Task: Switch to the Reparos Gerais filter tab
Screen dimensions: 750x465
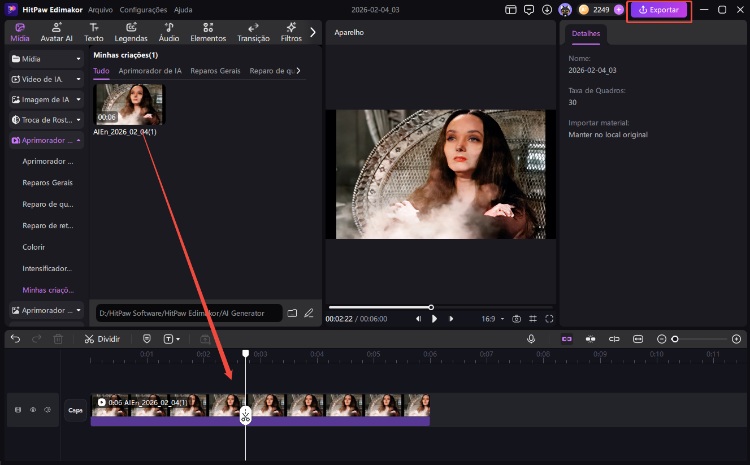Action: (215, 71)
